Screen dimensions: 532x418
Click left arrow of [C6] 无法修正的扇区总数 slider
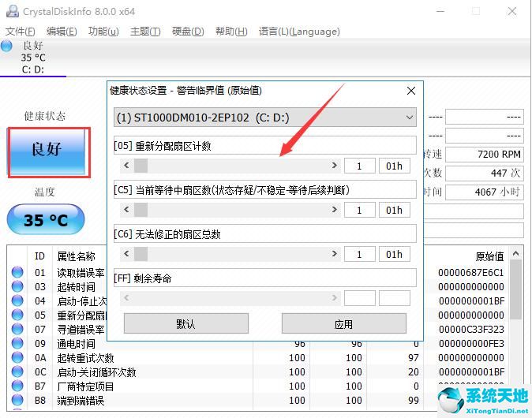coord(127,254)
